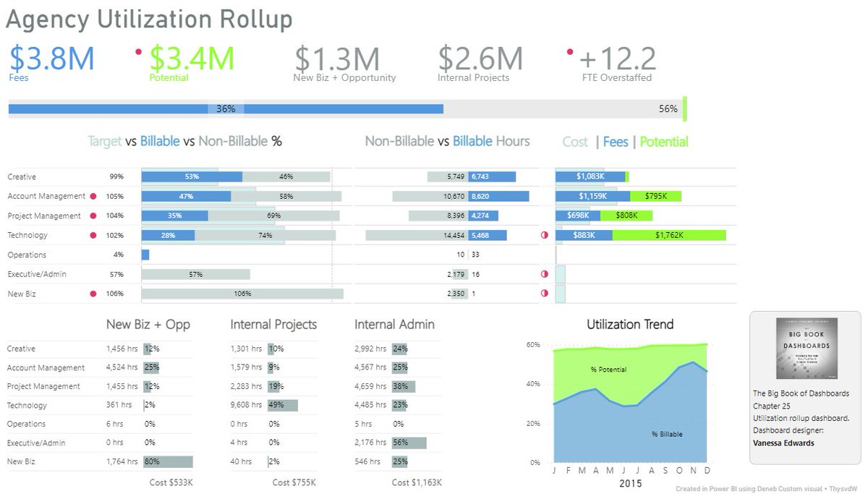Image resolution: width=868 pixels, height=499 pixels.
Task: Open the Big Book of Dashboards cover thumbnail
Action: point(805,349)
